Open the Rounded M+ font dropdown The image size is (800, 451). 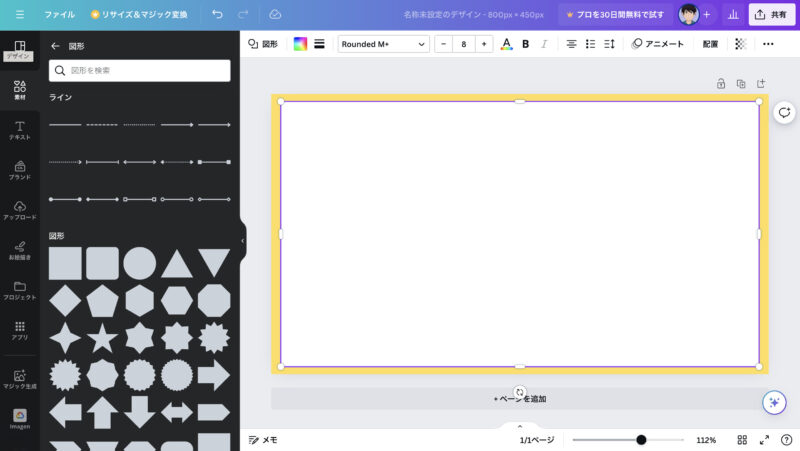384,44
